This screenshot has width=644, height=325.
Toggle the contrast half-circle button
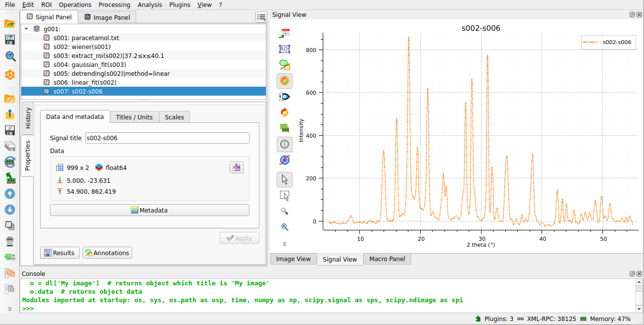284,145
